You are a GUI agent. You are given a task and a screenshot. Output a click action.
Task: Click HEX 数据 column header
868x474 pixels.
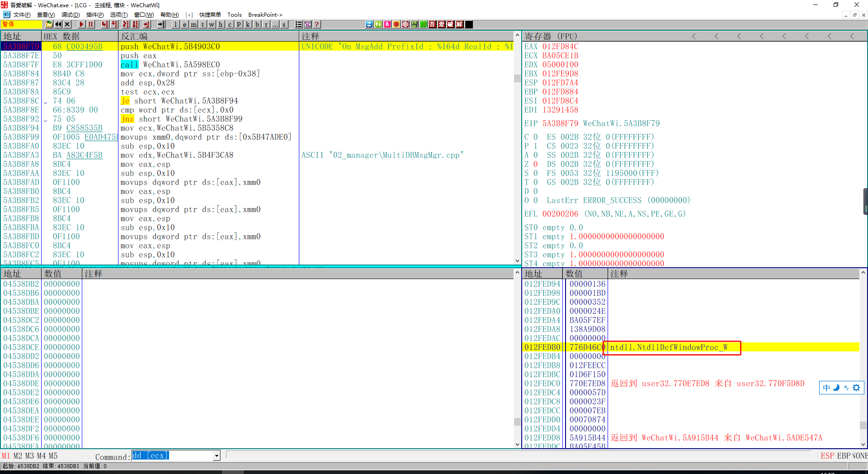pos(80,36)
